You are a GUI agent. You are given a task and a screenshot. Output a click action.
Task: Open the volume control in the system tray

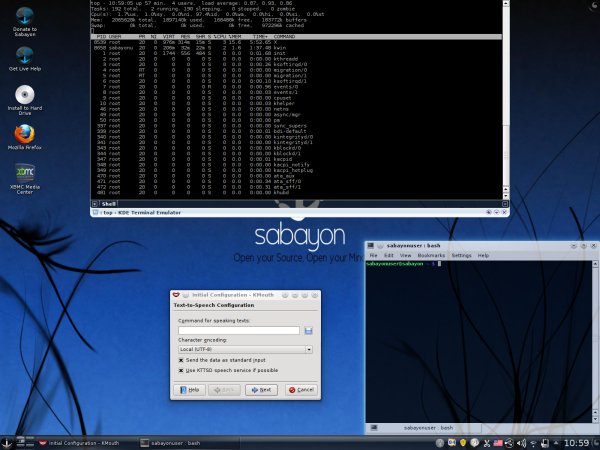pos(521,443)
